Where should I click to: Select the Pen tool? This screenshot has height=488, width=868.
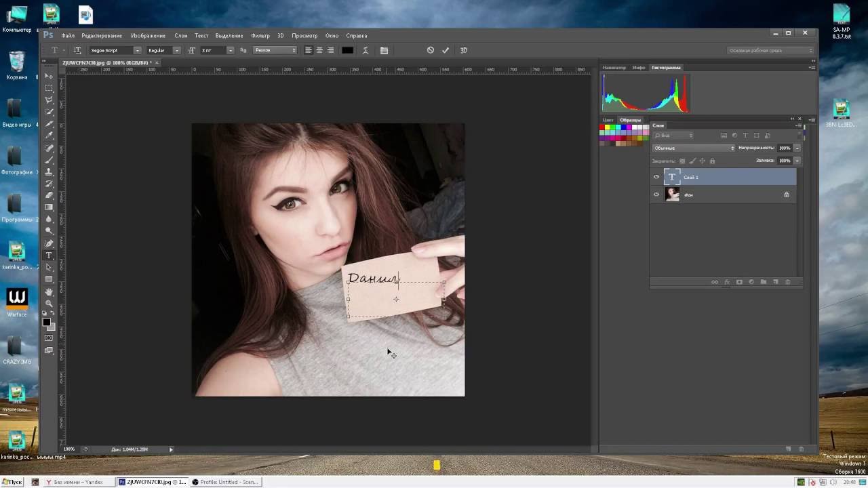pyautogui.click(x=49, y=243)
